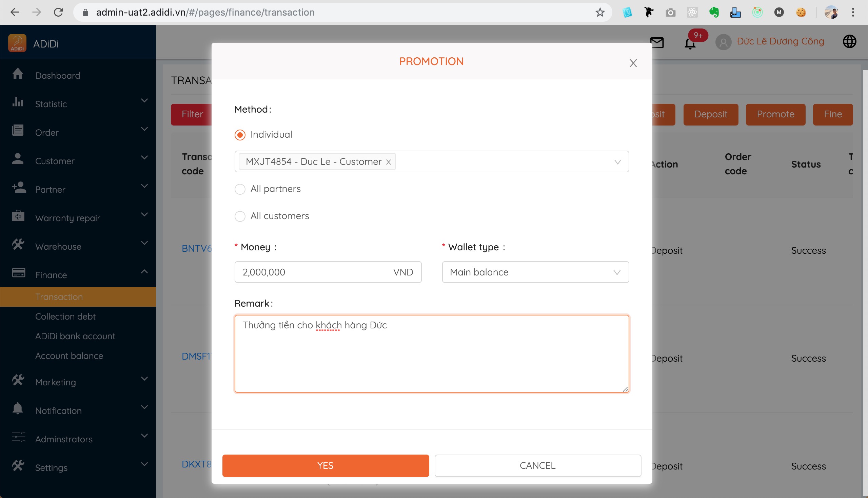Remove the MXJT4854 customer tag

point(388,162)
